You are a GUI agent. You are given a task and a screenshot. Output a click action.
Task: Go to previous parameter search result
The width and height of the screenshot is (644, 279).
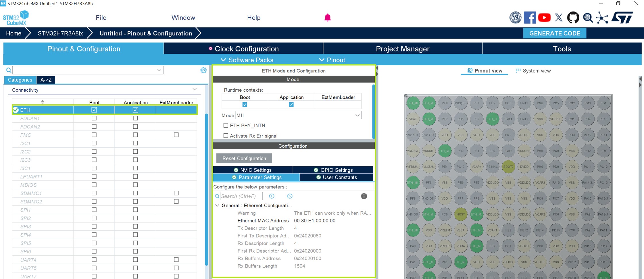272,196
